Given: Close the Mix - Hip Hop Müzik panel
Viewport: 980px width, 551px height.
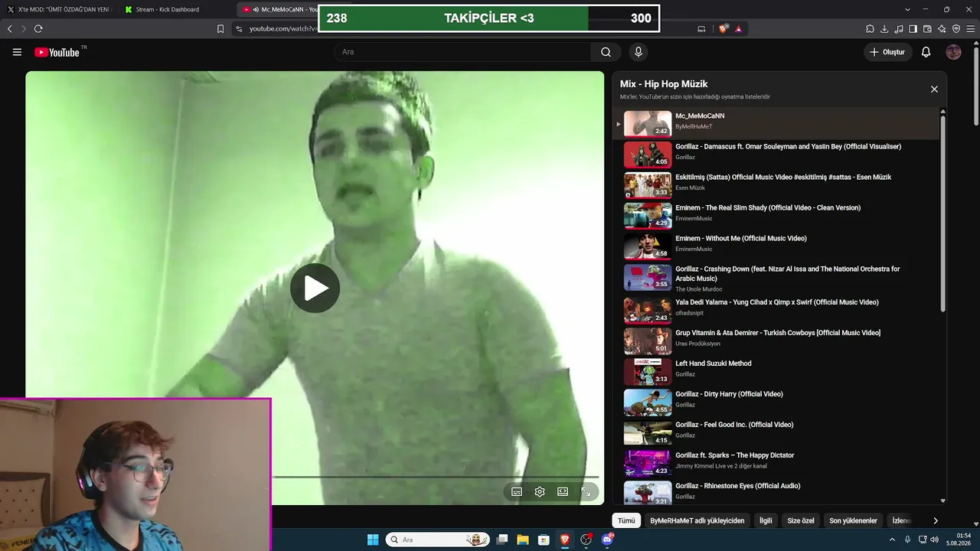Looking at the screenshot, I should 934,90.
